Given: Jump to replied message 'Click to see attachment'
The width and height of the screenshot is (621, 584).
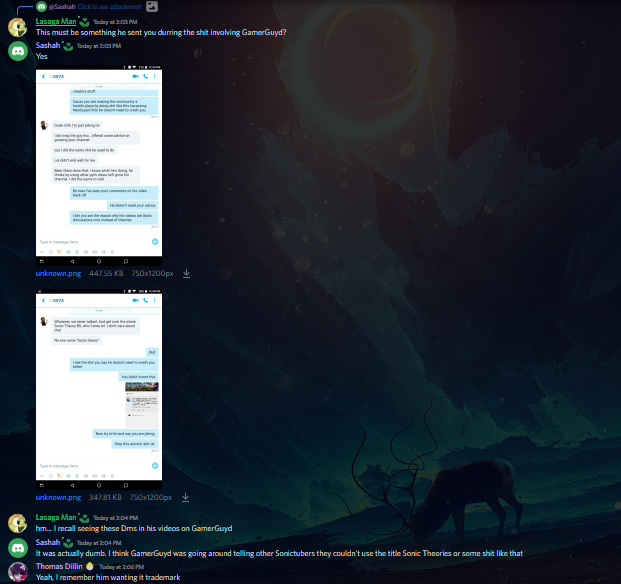Looking at the screenshot, I should (109, 6).
